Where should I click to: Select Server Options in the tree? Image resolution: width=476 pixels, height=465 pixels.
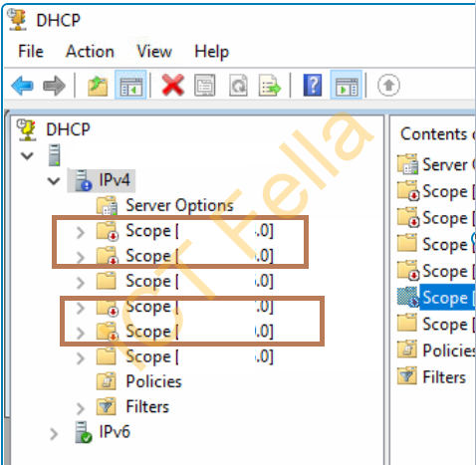(x=179, y=205)
